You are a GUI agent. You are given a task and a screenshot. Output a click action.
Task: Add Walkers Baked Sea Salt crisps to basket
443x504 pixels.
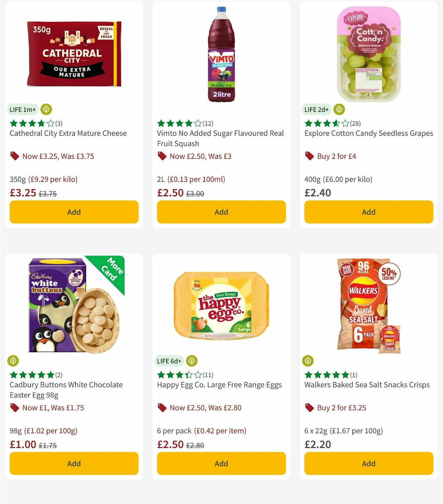pos(368,463)
